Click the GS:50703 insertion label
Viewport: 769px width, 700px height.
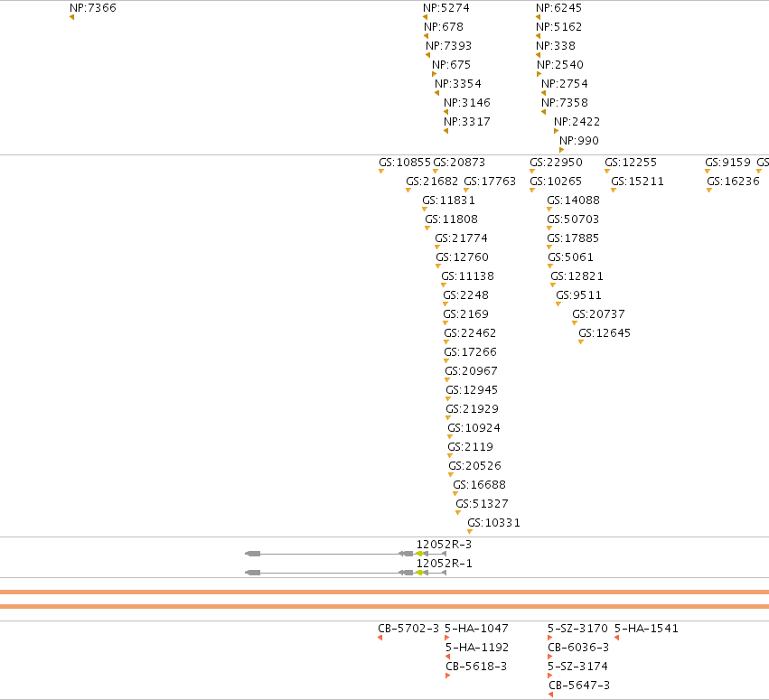tap(573, 219)
